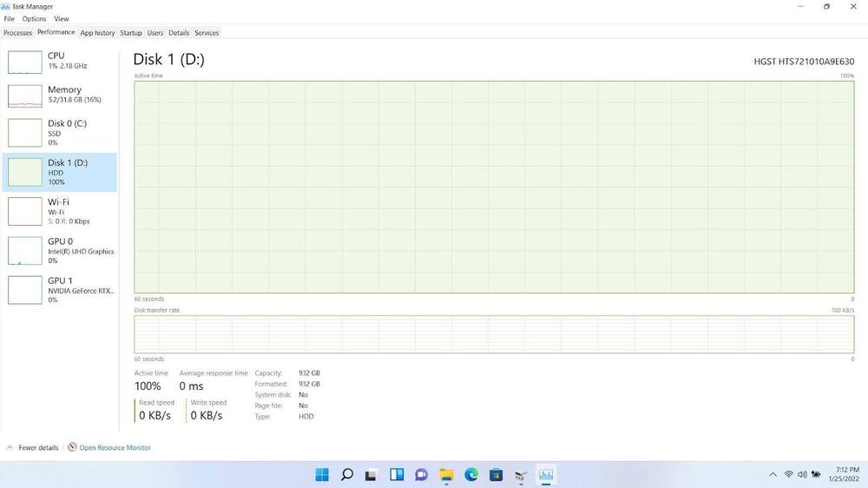
Task: Click the battery tray icon
Action: [x=816, y=475]
